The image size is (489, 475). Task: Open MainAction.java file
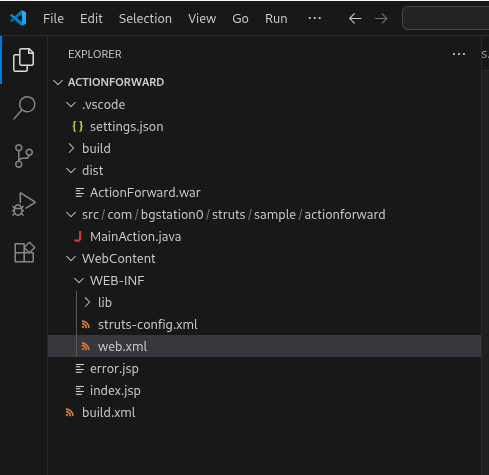(x=136, y=237)
